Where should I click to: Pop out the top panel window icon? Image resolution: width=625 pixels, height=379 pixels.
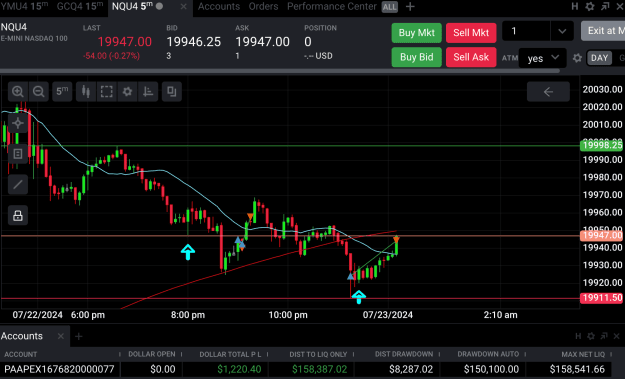click(605, 6)
